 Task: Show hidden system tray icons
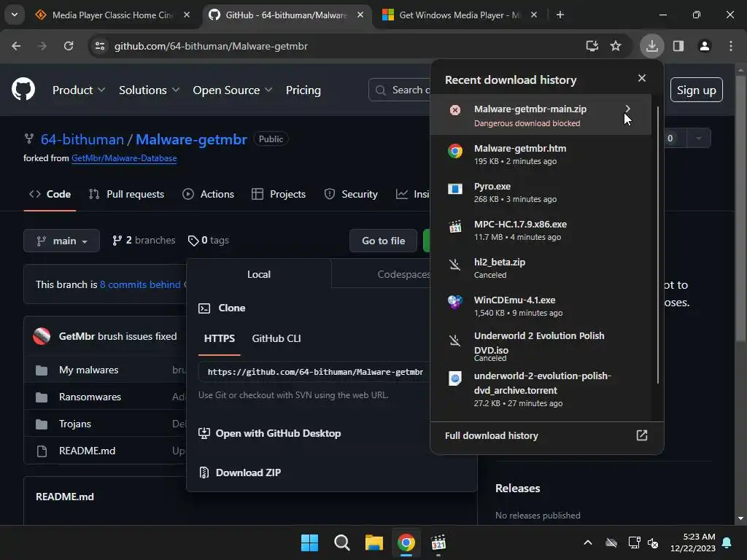pos(588,542)
